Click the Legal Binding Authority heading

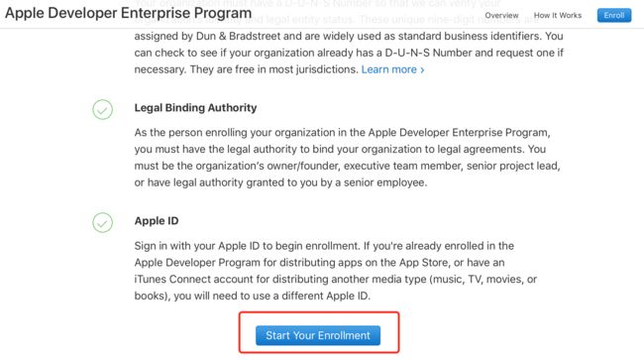pos(195,108)
